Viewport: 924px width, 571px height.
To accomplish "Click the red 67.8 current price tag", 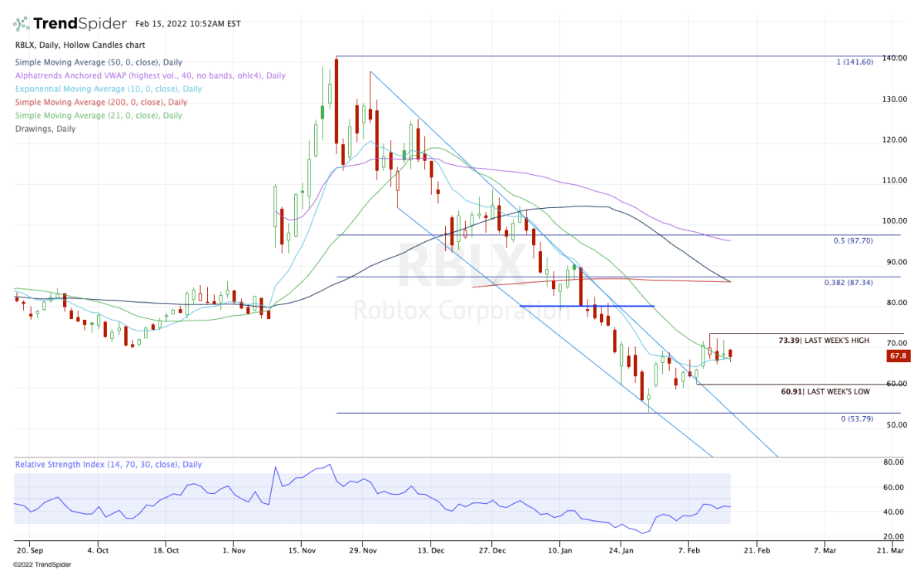I will (897, 356).
